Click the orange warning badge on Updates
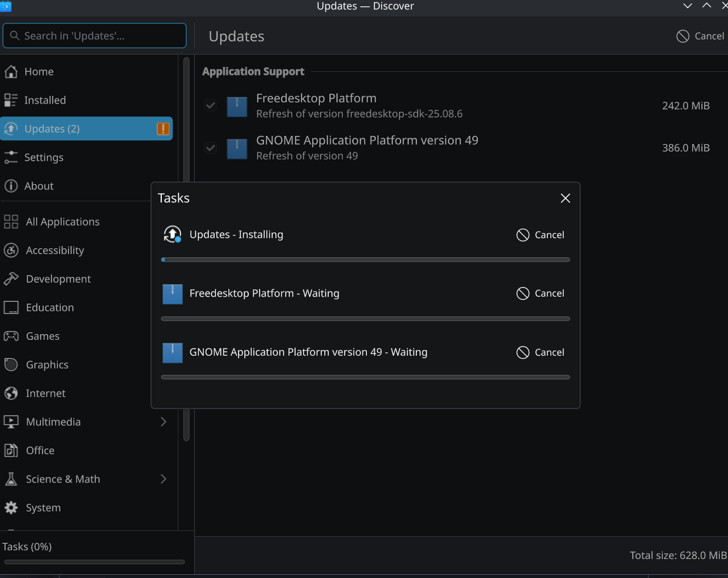 click(x=163, y=129)
